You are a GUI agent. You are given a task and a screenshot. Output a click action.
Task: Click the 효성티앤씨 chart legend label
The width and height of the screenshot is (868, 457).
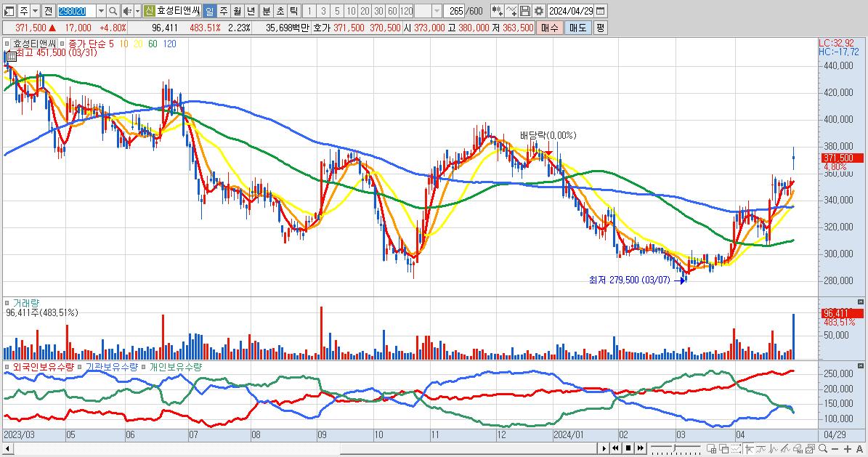[34, 43]
